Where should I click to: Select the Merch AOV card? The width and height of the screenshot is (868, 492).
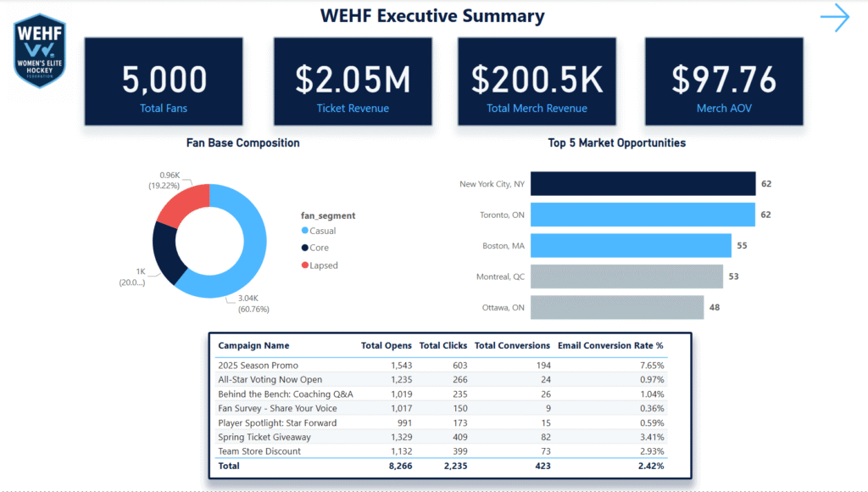point(724,81)
